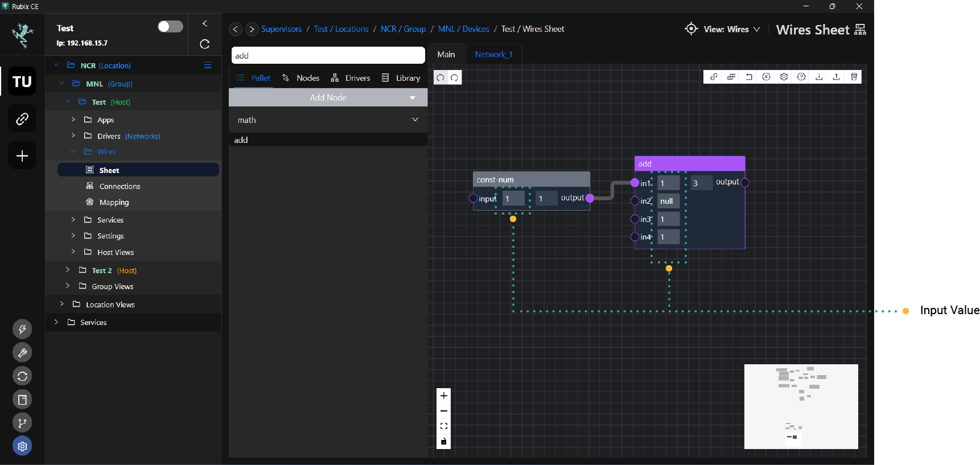
Task: Click the git branch sidebar icon
Action: click(22, 423)
